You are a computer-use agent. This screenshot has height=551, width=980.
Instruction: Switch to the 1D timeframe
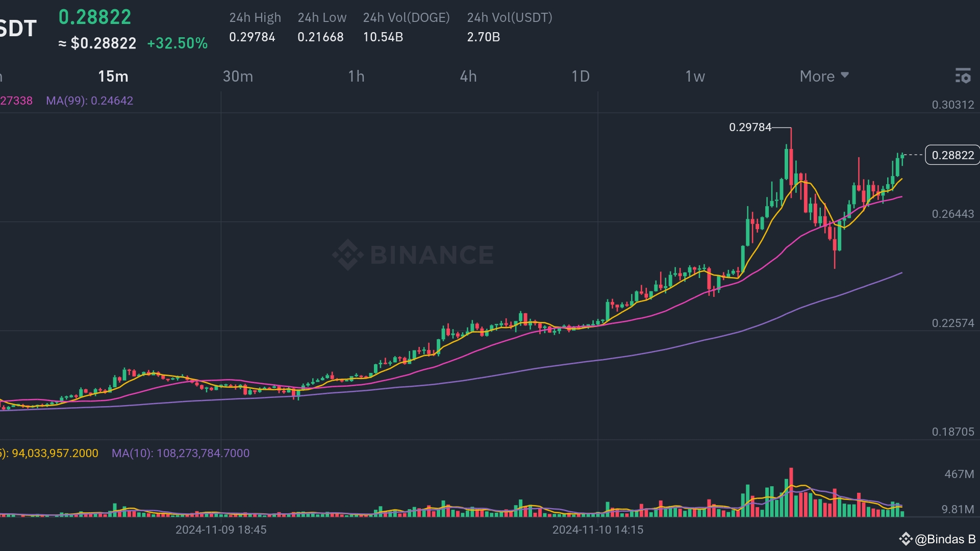point(581,76)
